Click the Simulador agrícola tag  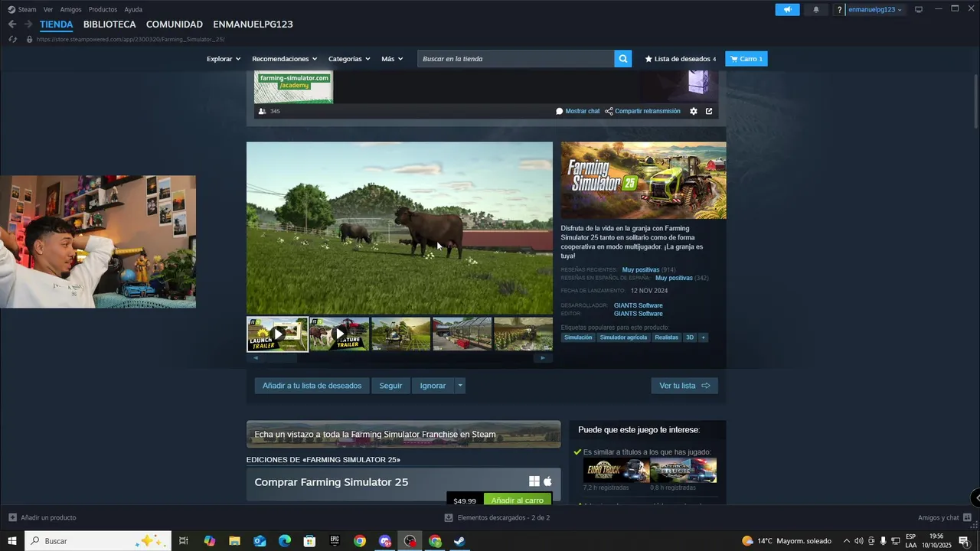coord(623,337)
